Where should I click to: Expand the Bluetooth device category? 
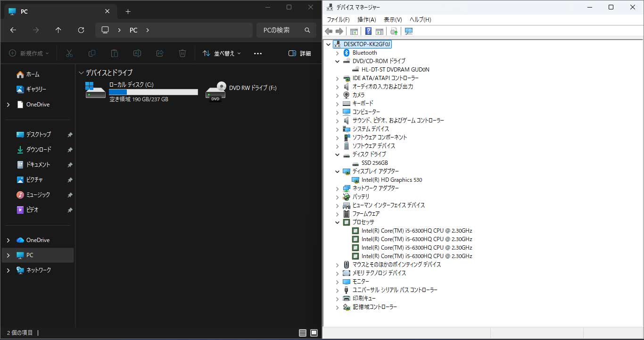[338, 53]
